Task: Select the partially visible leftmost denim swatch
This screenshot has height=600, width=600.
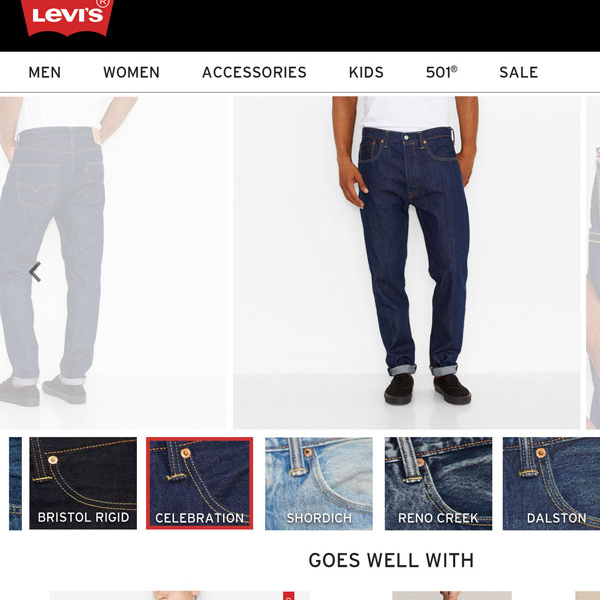Action: click(15, 483)
